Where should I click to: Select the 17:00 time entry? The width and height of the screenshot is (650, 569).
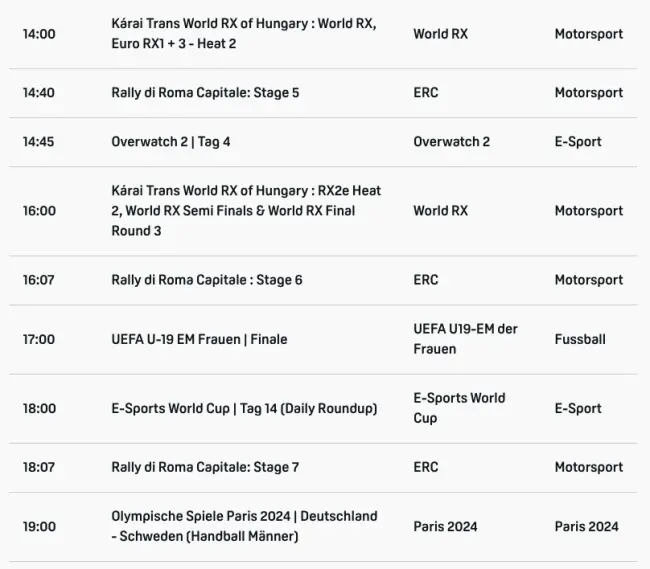tap(39, 339)
